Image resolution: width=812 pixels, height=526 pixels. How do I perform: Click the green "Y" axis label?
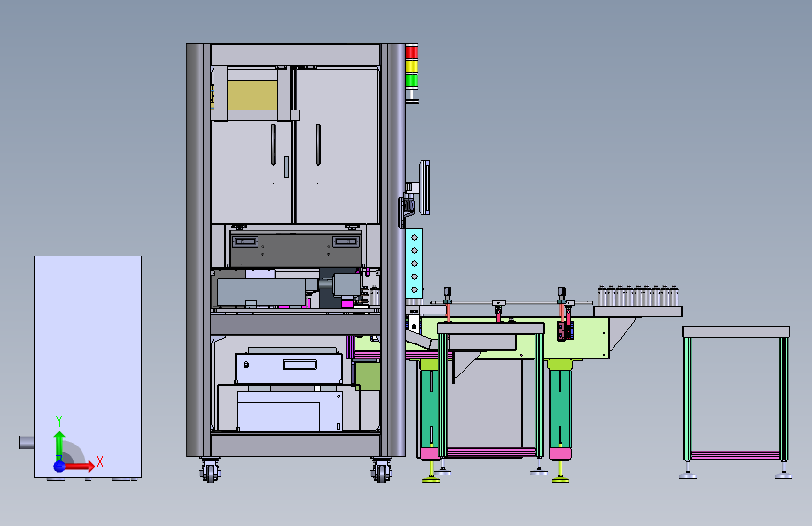59,421
